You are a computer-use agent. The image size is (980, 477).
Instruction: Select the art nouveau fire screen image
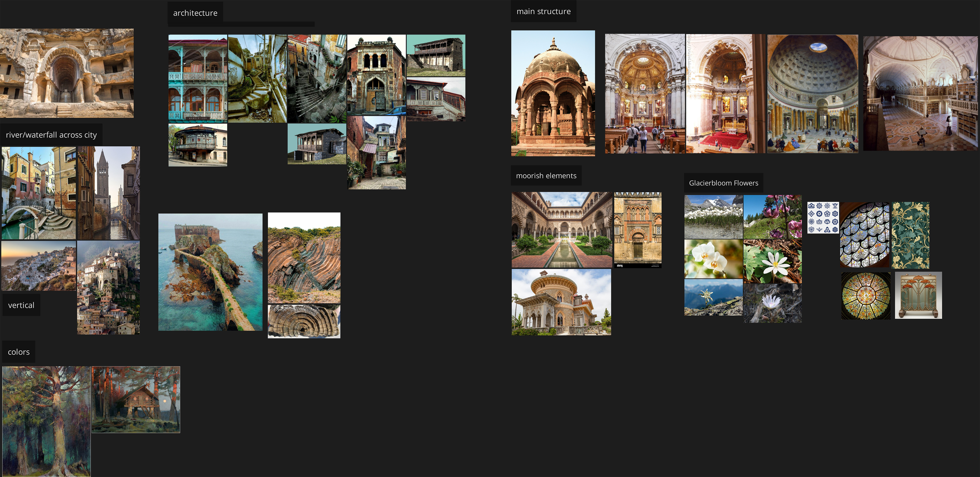[918, 295]
